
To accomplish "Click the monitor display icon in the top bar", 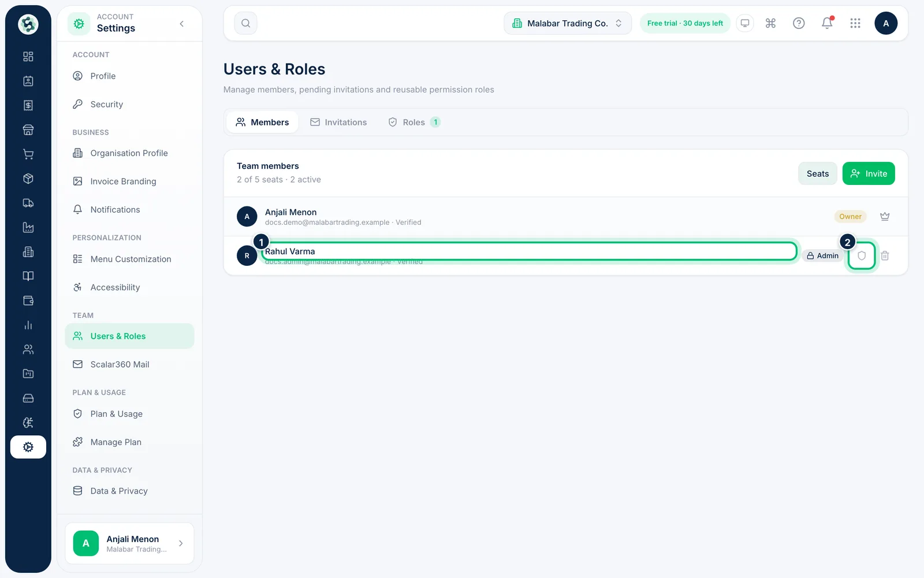I will click(745, 23).
